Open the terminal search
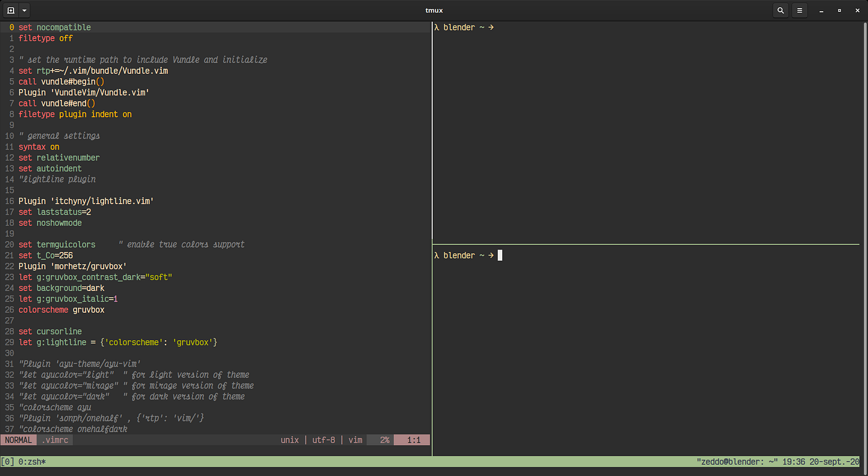 [x=781, y=10]
